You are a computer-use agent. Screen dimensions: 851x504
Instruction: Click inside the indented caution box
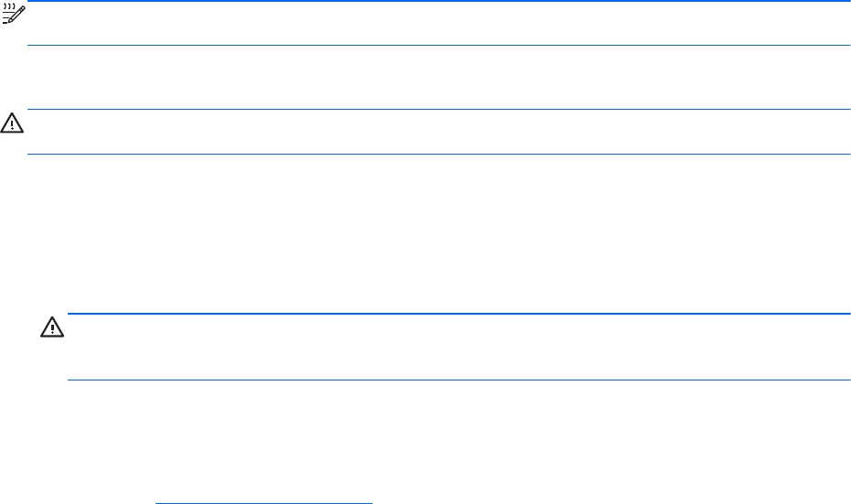(458, 348)
